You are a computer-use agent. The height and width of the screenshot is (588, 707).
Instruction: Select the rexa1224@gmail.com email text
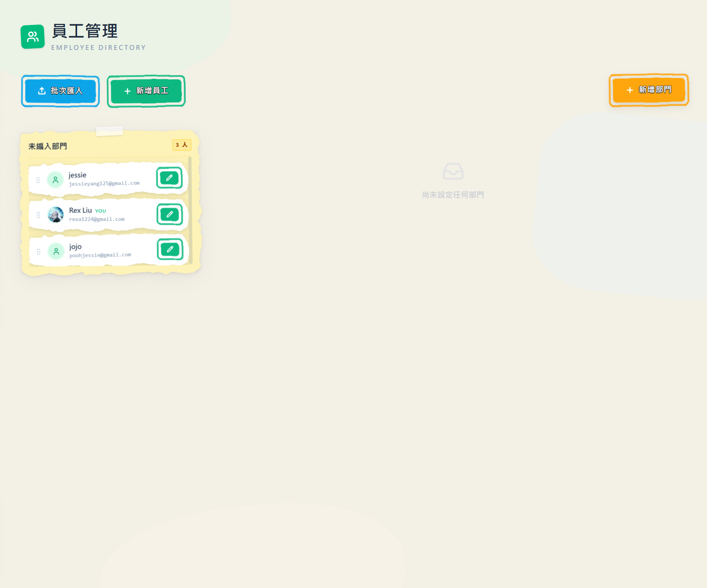(97, 219)
